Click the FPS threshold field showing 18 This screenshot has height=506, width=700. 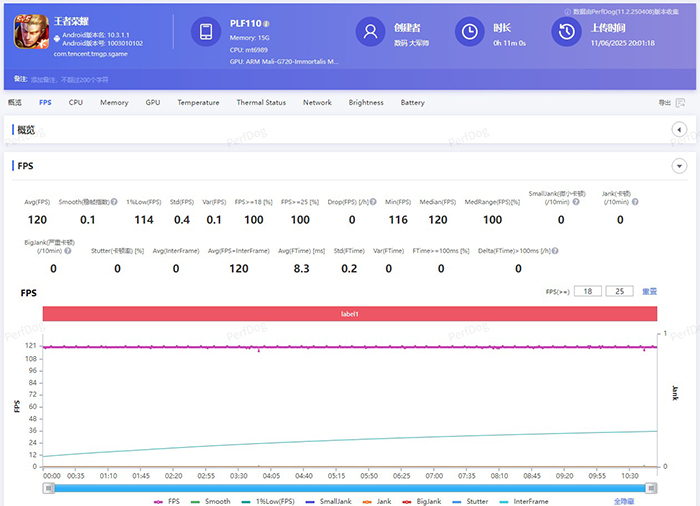pyautogui.click(x=589, y=291)
